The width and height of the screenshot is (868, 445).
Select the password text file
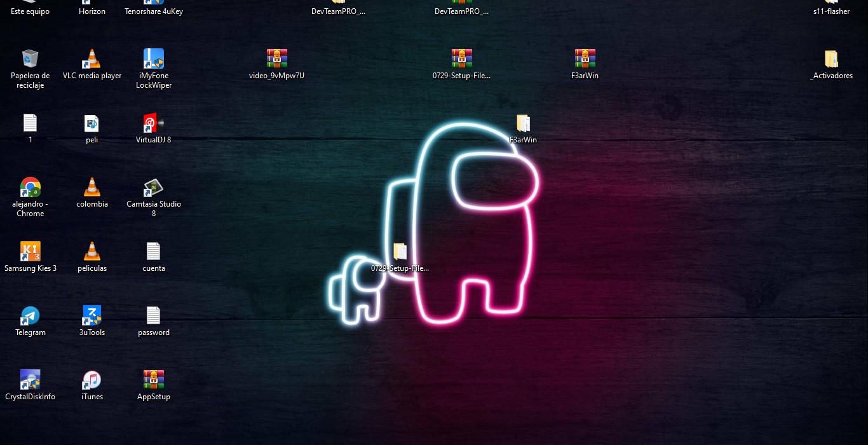pos(153,316)
